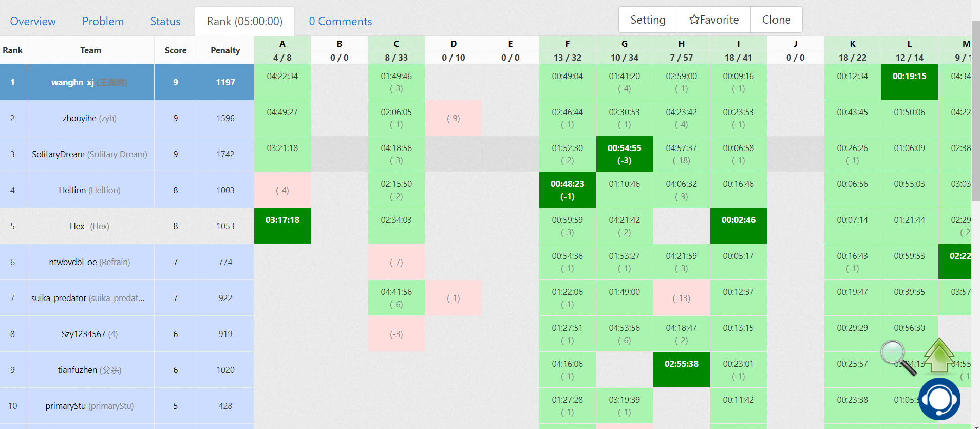
Task: Click team zhouyihe in rank 2
Action: (x=79, y=118)
